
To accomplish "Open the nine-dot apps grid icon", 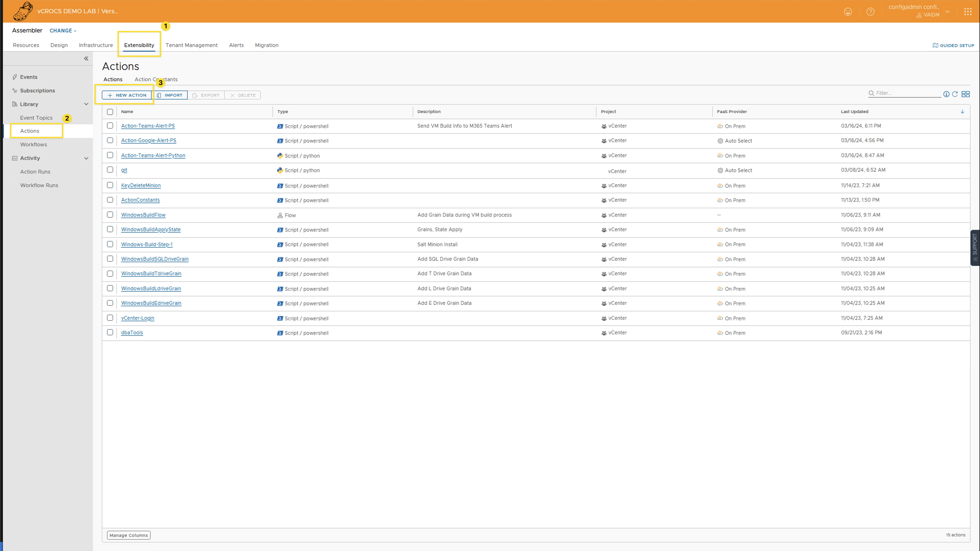I will point(967,11).
